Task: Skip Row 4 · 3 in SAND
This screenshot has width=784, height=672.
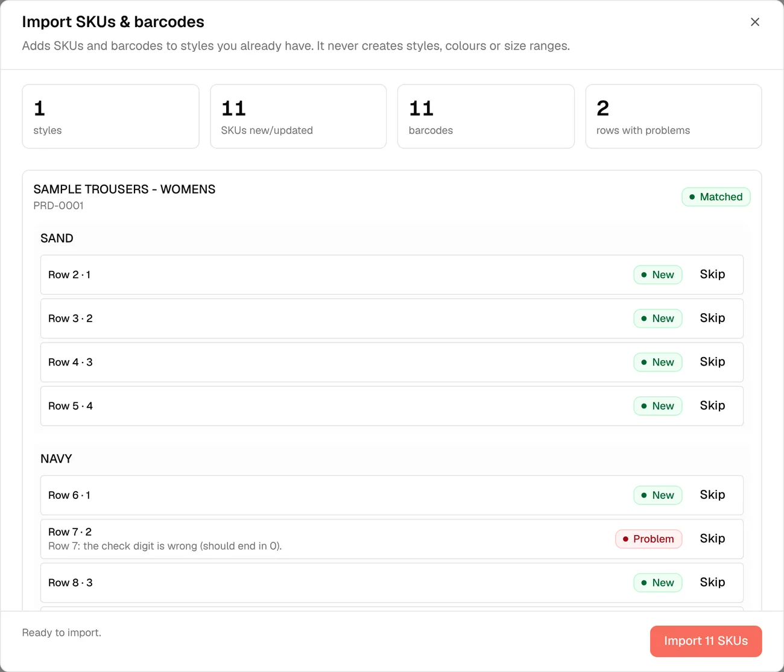Action: pyautogui.click(x=712, y=362)
